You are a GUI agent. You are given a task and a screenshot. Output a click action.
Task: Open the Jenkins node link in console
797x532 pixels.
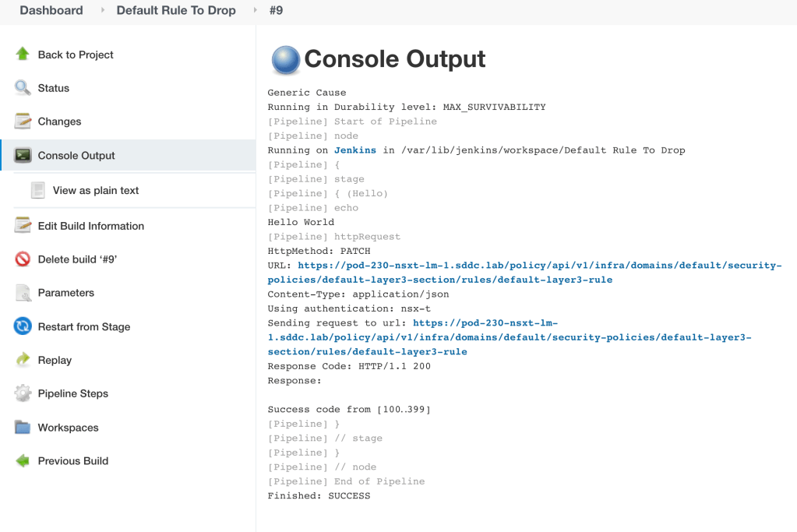click(x=355, y=150)
